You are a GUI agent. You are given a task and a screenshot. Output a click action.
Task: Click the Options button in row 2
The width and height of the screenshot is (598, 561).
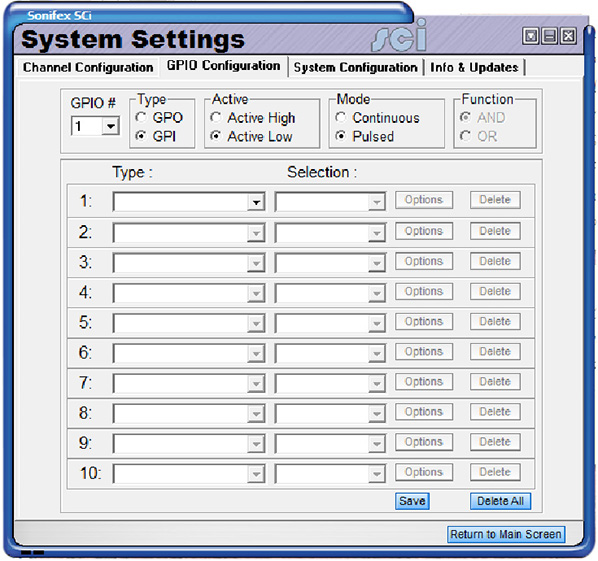424,231
